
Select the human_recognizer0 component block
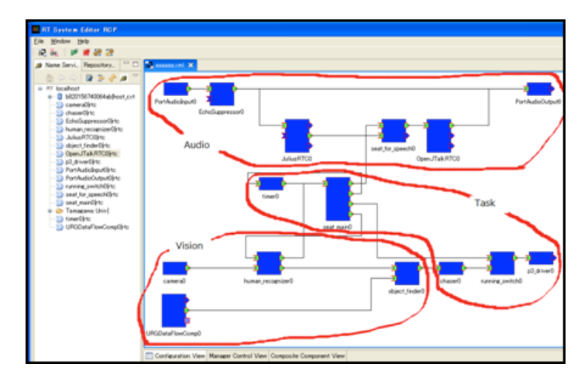[x=269, y=263]
